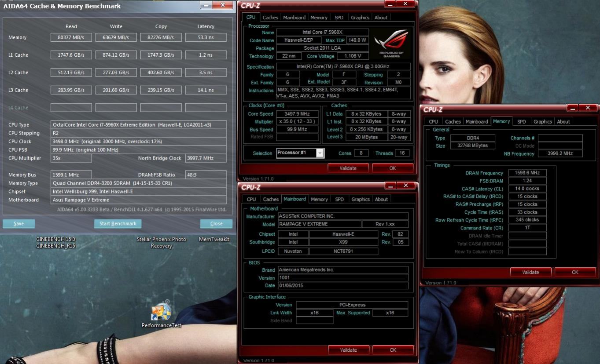Click OK in CPU-Z Mainboard window
This screenshot has height=364, width=600.
(393, 350)
